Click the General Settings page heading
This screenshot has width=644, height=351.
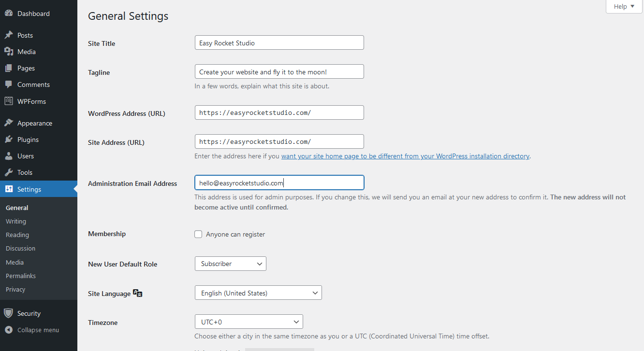pyautogui.click(x=128, y=16)
